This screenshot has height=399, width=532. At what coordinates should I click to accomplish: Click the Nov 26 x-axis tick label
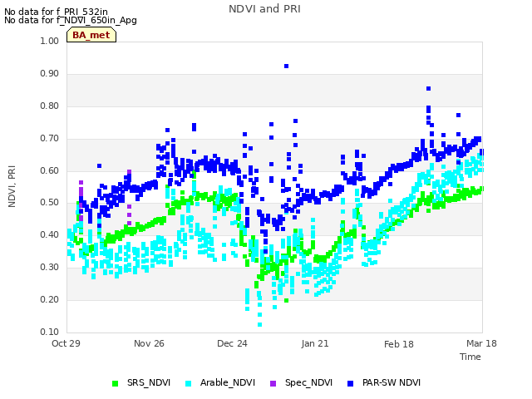click(x=149, y=343)
